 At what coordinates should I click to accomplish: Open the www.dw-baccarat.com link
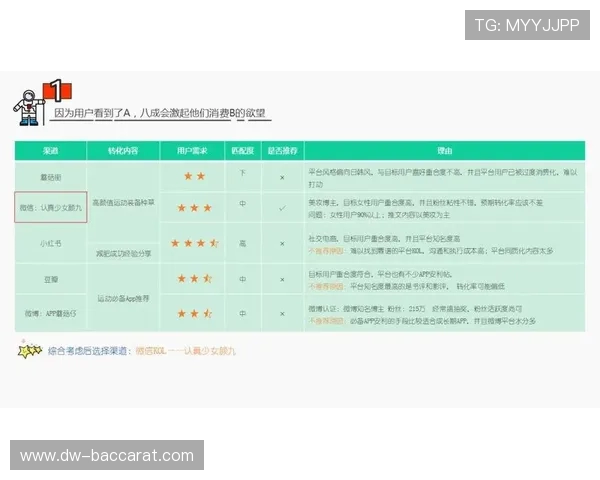coord(107,456)
